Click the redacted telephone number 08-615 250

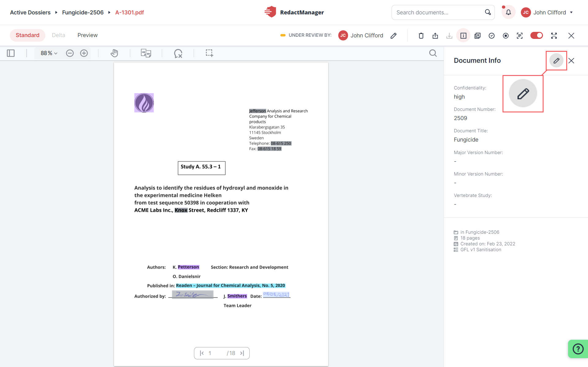[x=281, y=143]
